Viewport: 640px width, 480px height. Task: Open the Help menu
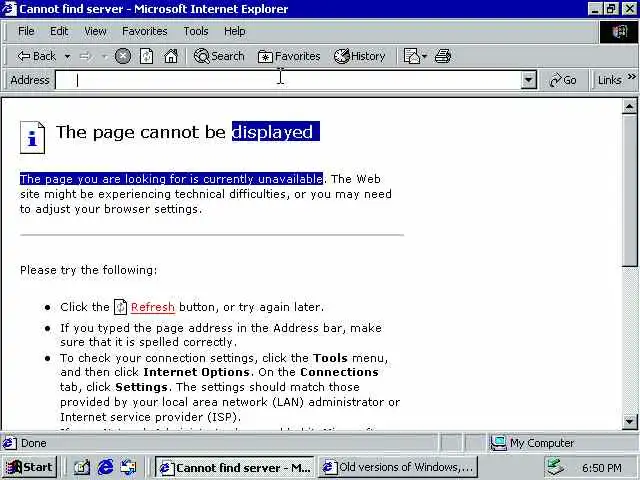click(234, 31)
